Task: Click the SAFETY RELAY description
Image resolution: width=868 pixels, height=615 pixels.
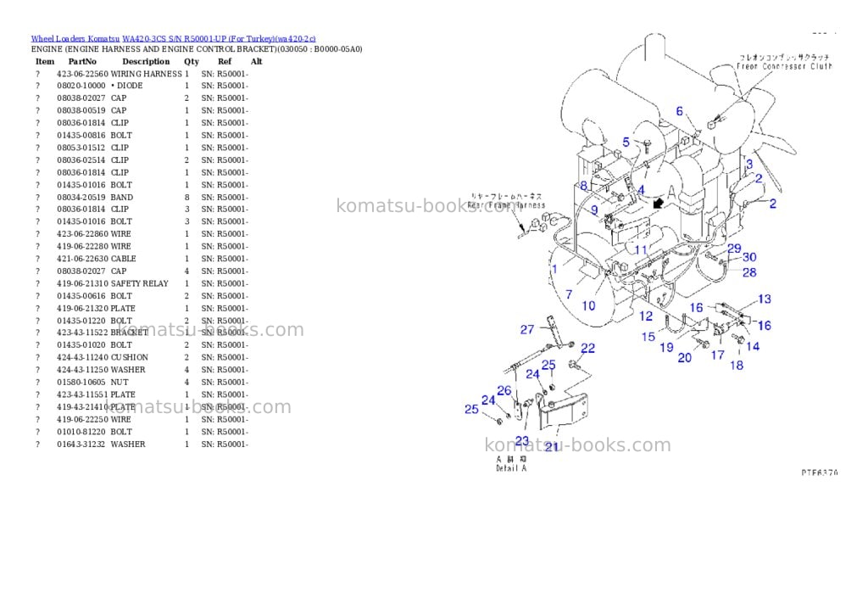Action: (x=140, y=283)
